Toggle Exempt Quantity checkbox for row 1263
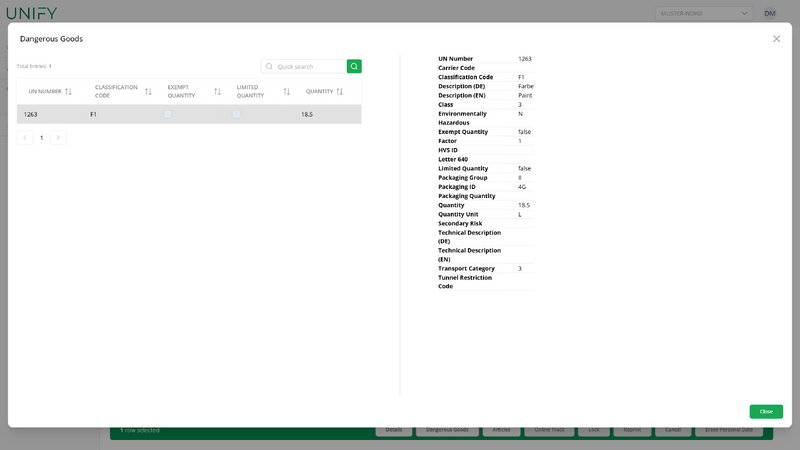 point(167,114)
